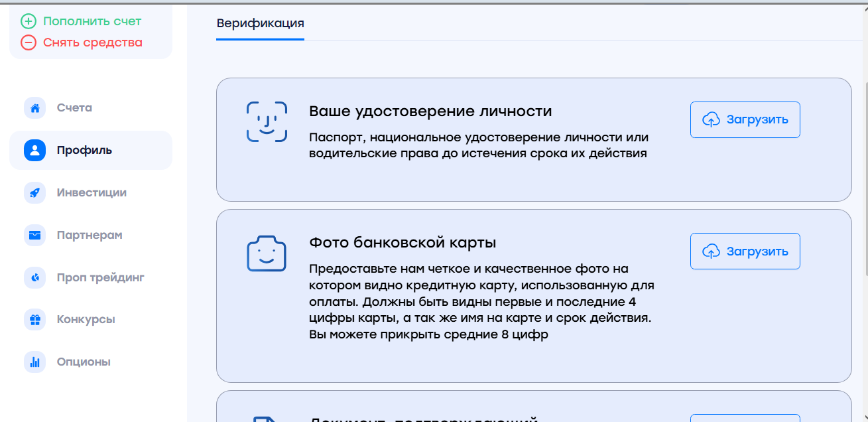This screenshot has width=868, height=422.
Task: Click the face scan identity icon
Action: point(267,122)
